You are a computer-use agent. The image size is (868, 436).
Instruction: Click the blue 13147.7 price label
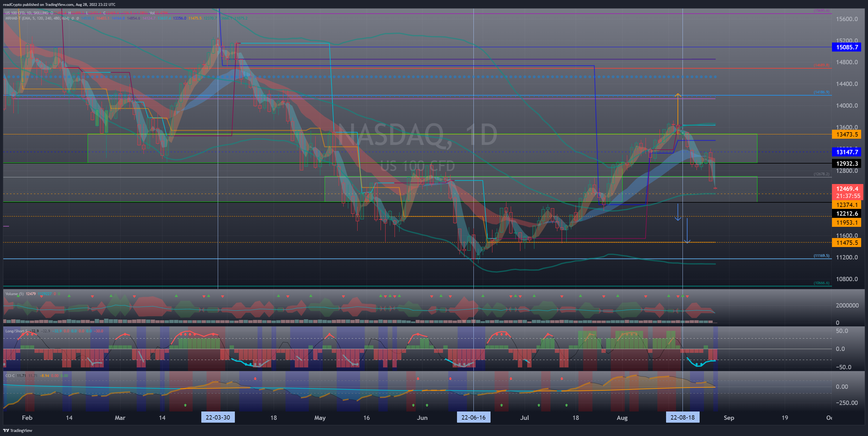pyautogui.click(x=847, y=152)
